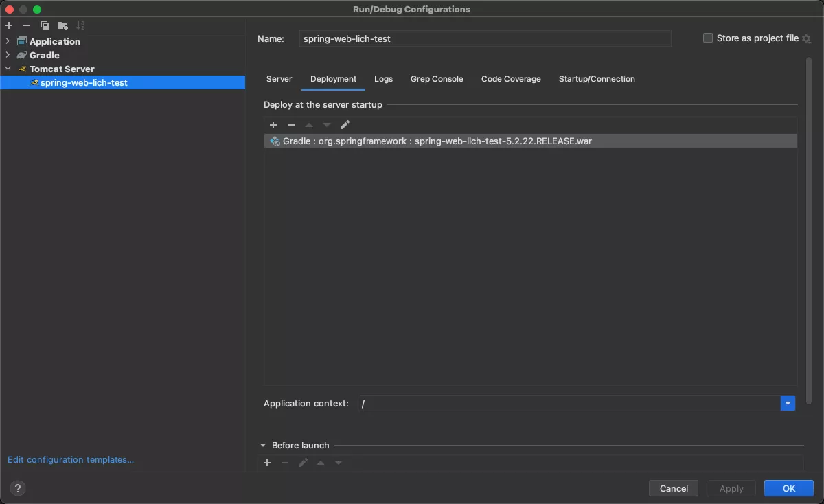Viewport: 824px width, 504px height.
Task: Select the Application tree label
Action: (55, 41)
